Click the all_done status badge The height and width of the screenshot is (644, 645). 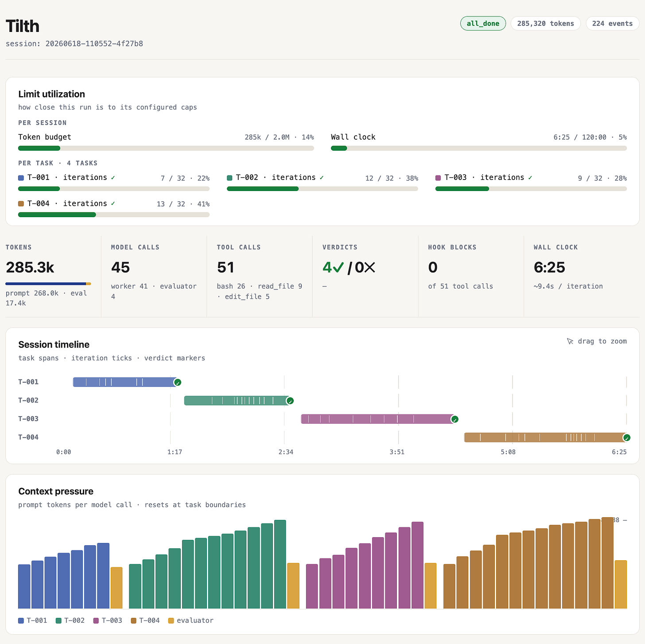click(483, 23)
